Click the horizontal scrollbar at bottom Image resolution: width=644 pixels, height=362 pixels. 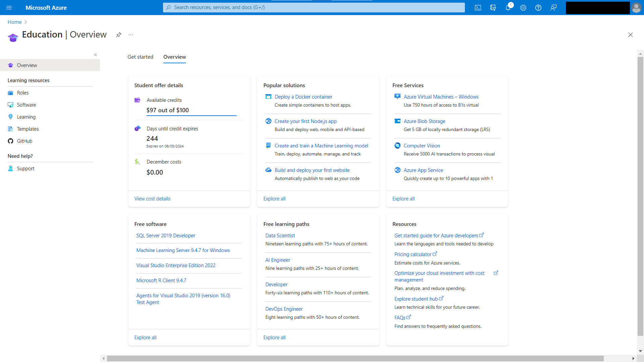[355, 359]
